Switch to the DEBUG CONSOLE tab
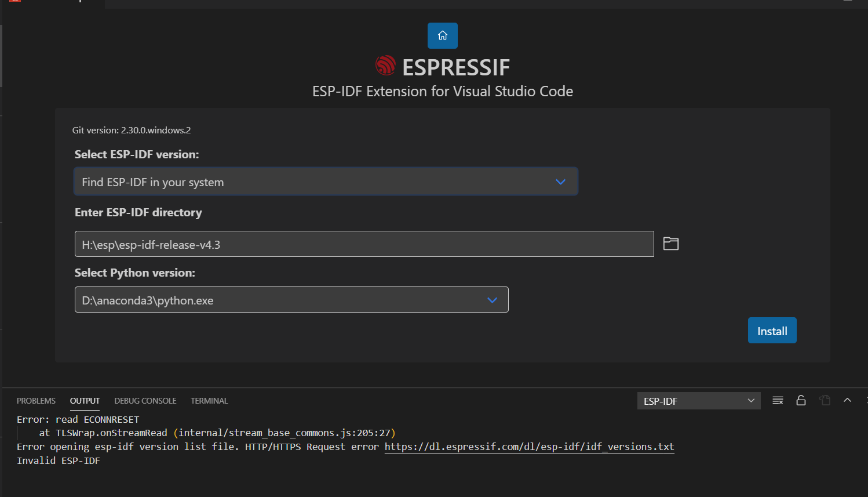Screen dimensions: 868x497 145,400
